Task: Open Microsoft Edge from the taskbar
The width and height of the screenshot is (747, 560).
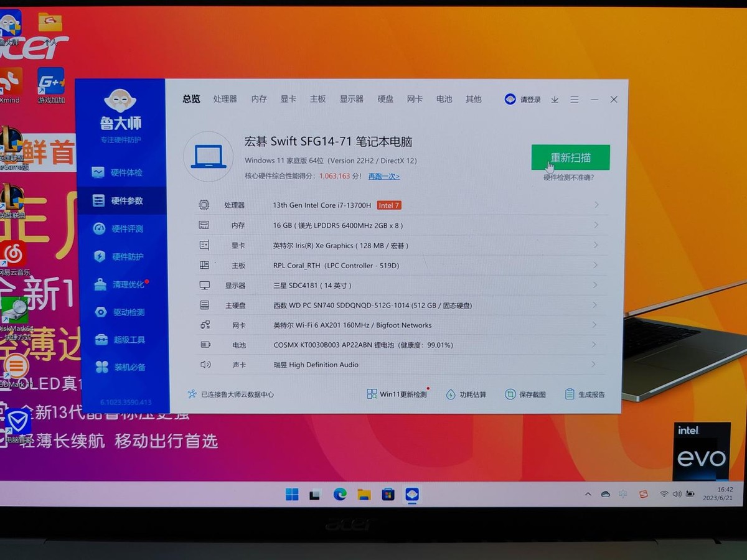Action: (340, 494)
